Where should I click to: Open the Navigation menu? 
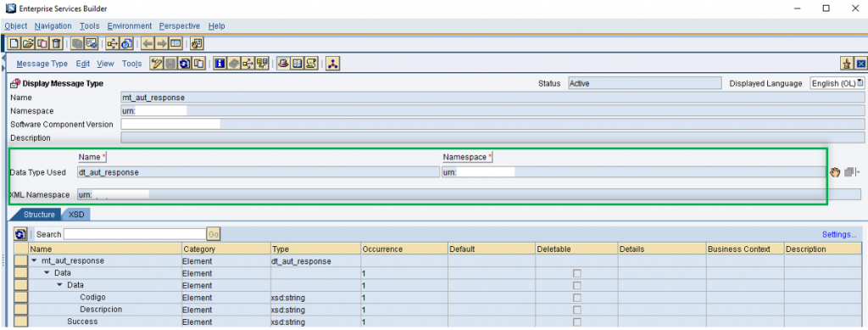tap(53, 26)
